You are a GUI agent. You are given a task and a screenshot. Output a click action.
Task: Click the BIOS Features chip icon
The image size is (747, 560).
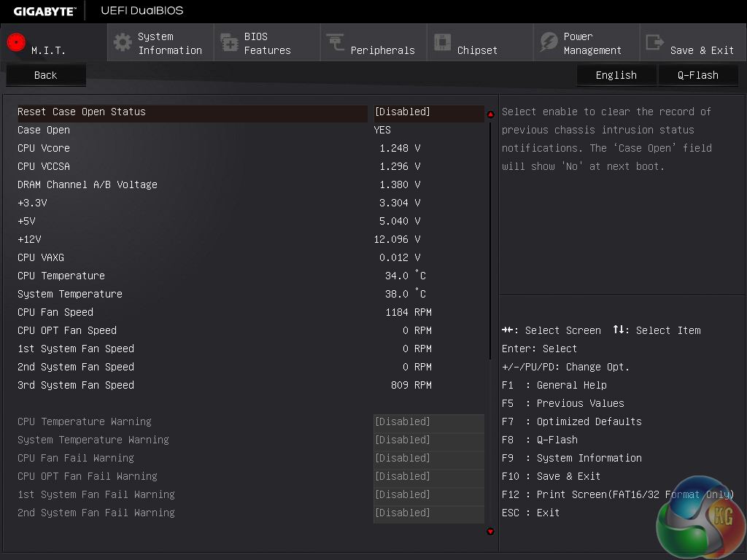point(229,42)
